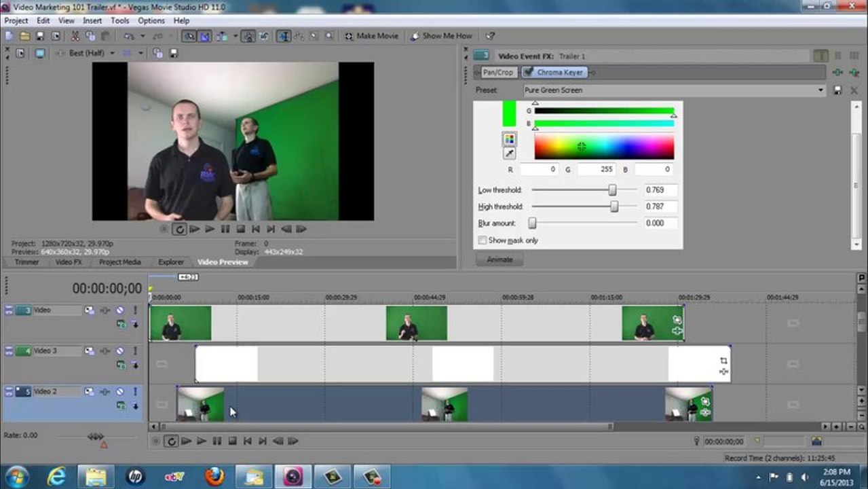The image size is (868, 489).
Task: Mute the Video track 3
Action: [x=119, y=310]
